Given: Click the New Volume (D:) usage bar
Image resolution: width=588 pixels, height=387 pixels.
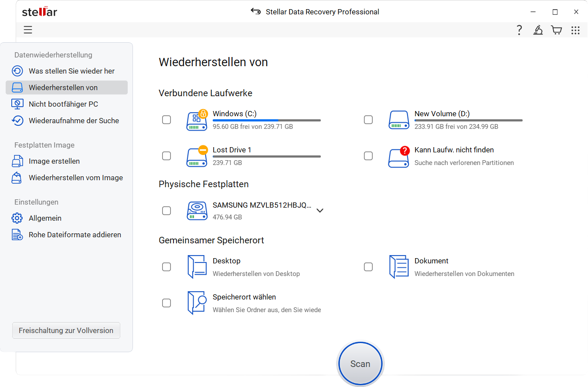Looking at the screenshot, I should (469, 120).
